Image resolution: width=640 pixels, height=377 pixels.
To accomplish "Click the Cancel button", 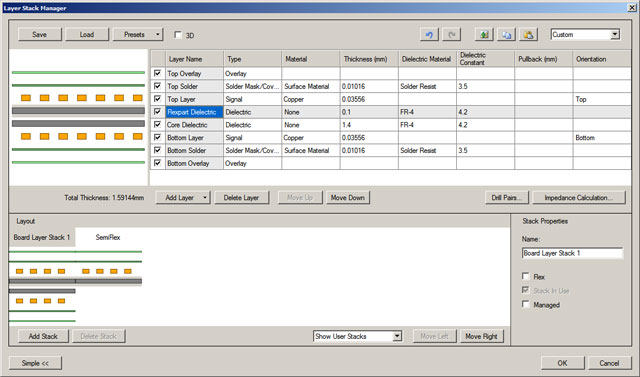I will [x=609, y=363].
